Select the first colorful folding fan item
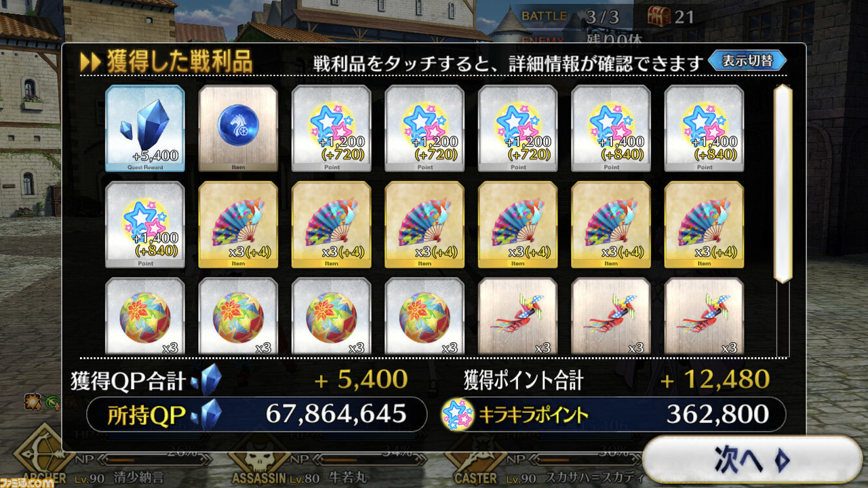Screen dimensions: 868x488 tap(238, 224)
